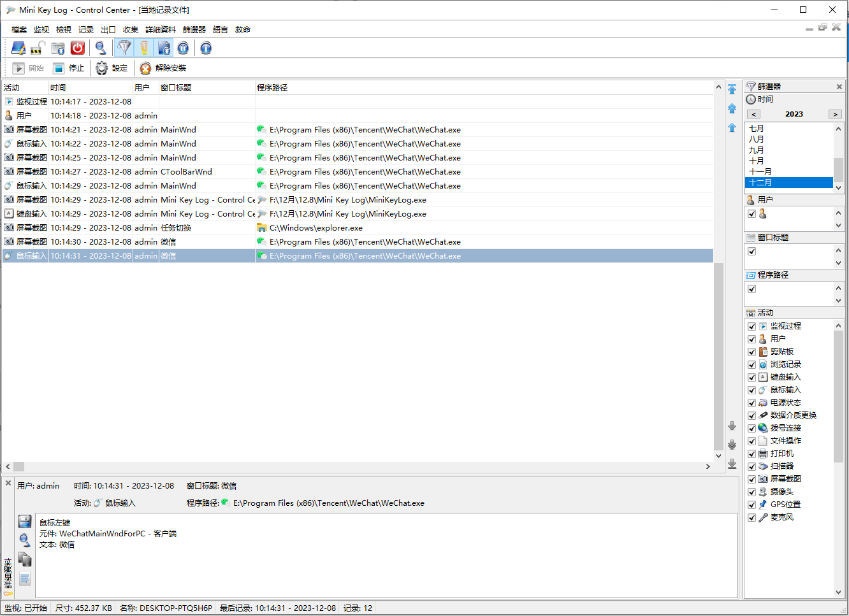Select the 10:14:27 CToolBarWnd record row
The height and width of the screenshot is (616, 849).
(358, 172)
